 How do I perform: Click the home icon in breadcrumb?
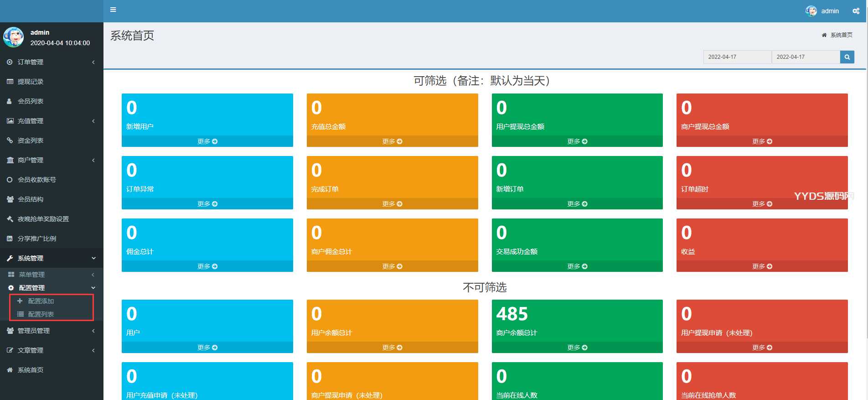[x=824, y=35]
